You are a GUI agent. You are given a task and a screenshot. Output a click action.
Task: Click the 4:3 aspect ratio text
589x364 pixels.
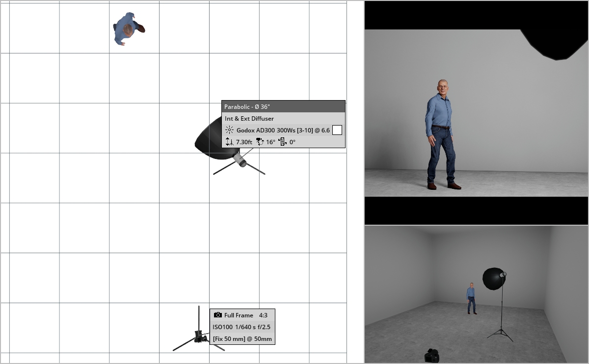point(264,315)
